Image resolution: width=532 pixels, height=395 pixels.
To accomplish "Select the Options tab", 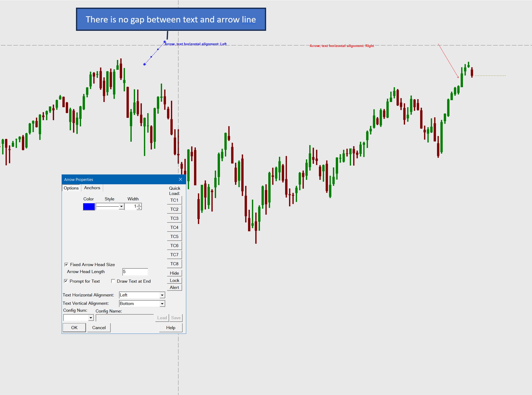I will [71, 188].
